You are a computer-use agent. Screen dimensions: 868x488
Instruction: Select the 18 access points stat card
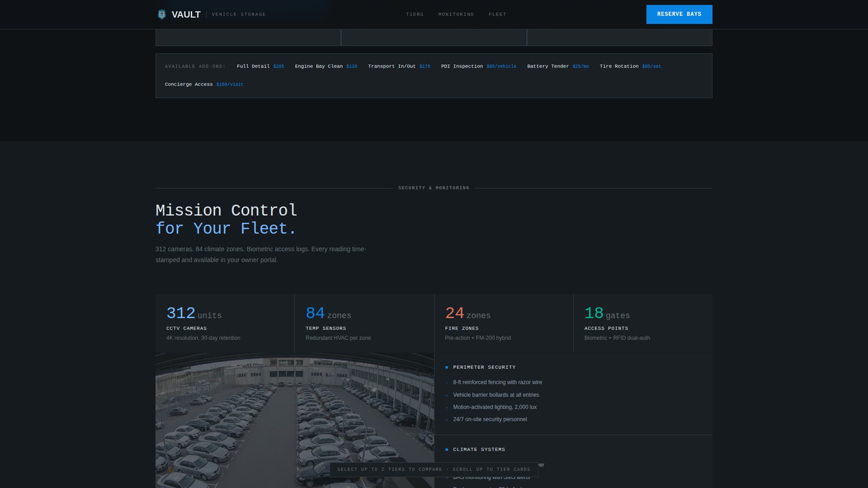[x=642, y=323]
